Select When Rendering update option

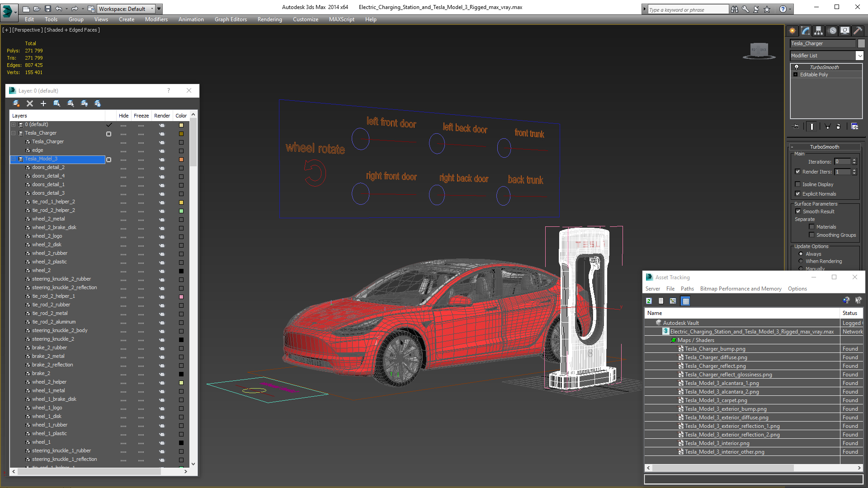coord(801,261)
